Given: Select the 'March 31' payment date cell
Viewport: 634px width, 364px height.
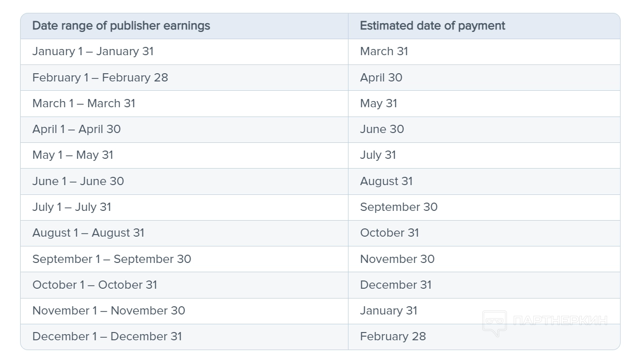Looking at the screenshot, I should 384,52.
